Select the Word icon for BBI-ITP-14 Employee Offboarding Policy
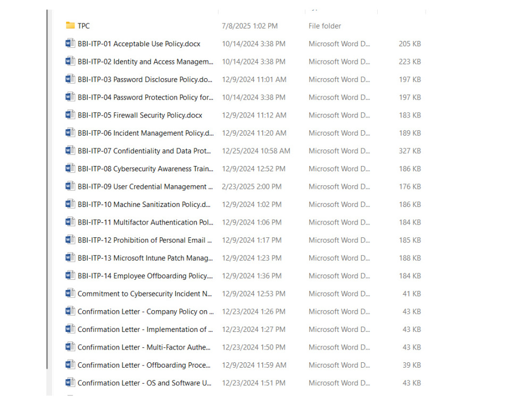Screen dimensions: 532x399 70,276
